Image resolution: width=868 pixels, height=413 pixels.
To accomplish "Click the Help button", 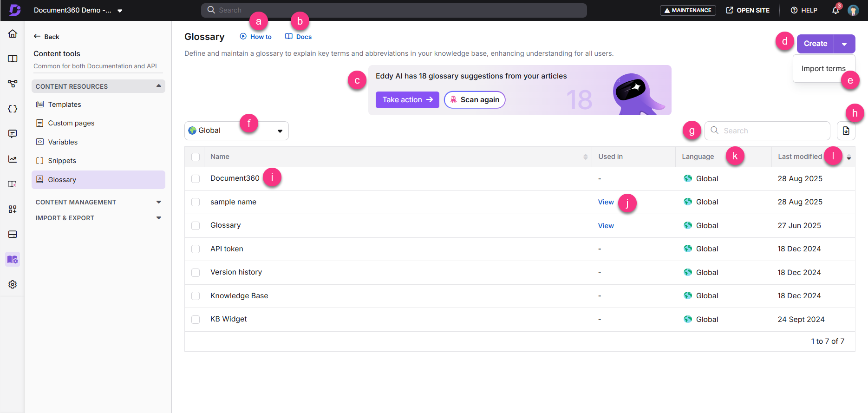I will 804,10.
